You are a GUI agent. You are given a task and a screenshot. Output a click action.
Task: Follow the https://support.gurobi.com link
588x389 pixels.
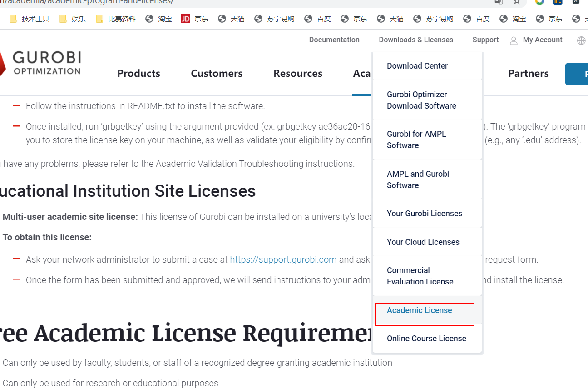[x=283, y=259]
